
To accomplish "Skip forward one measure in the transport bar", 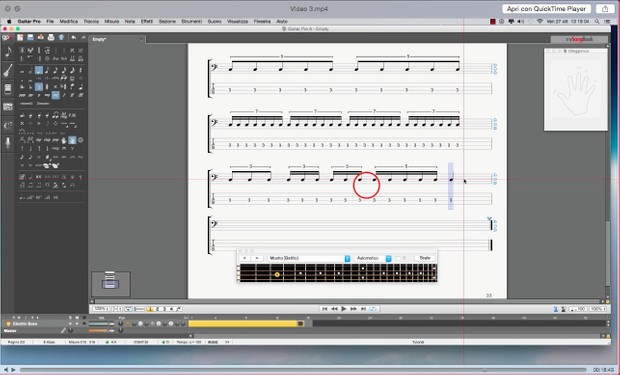I will [353, 309].
